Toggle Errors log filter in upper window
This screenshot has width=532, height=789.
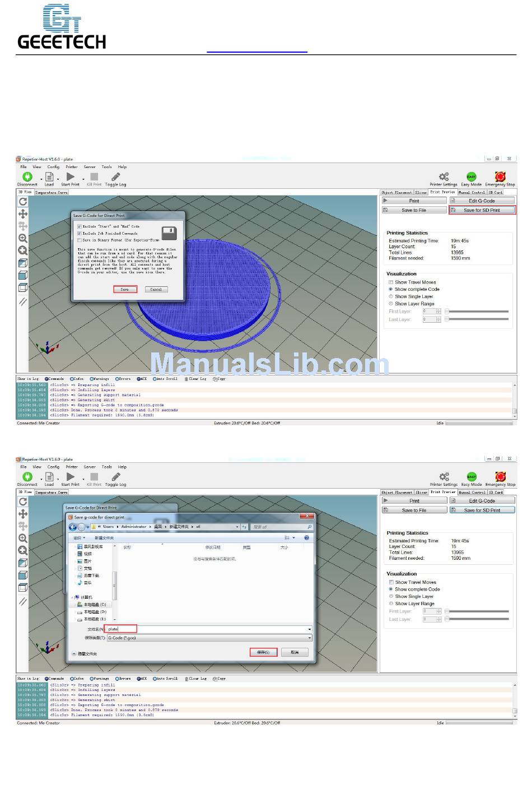coord(123,379)
